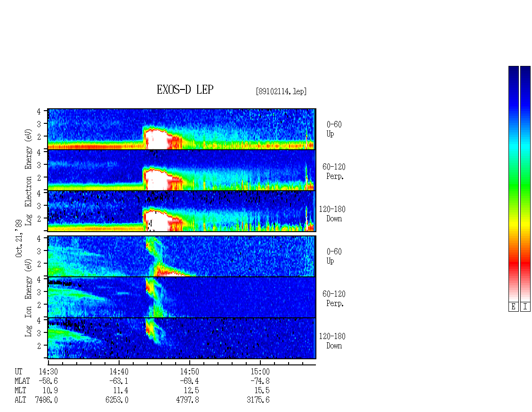Click the 14:40 UT time label
This screenshot has width=532, height=412.
tap(119, 372)
